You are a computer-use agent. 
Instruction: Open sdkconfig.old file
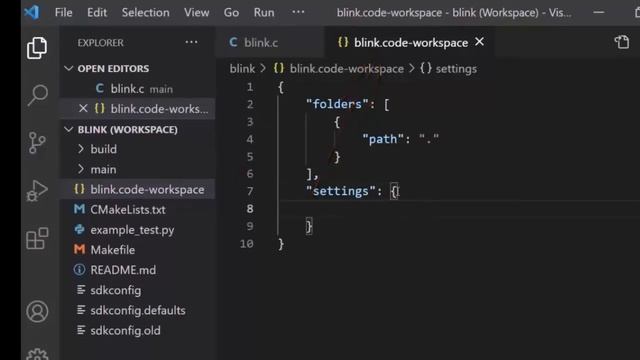click(125, 331)
